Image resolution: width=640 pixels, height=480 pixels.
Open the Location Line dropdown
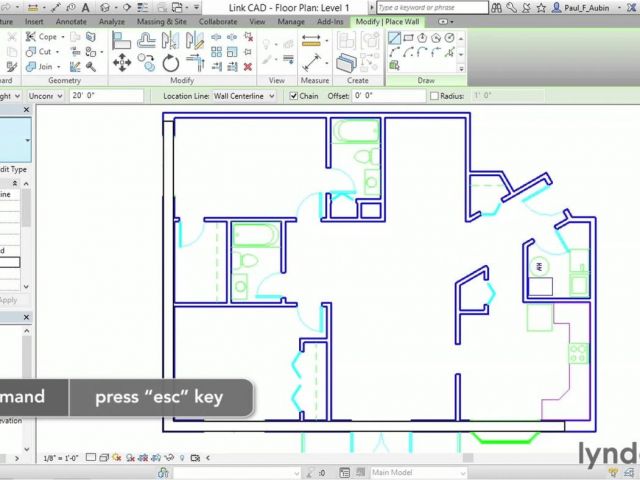[x=241, y=96]
